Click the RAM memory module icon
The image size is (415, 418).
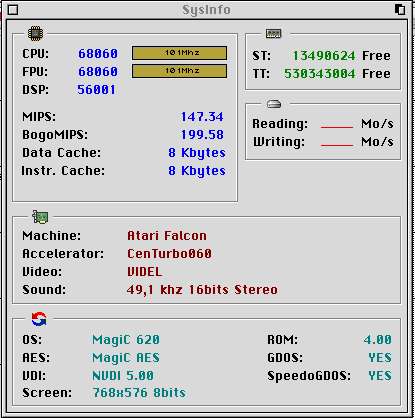pos(273,33)
